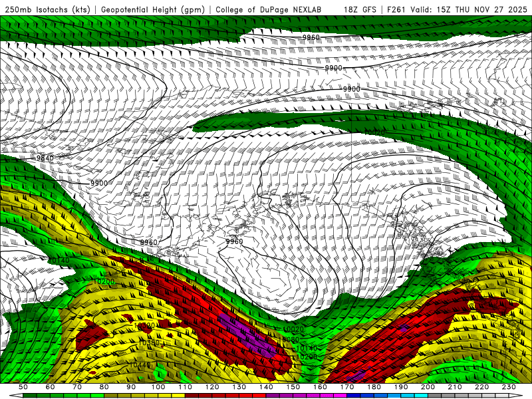Click the 10300 contour label
The height and width of the screenshot is (399, 532).
[144, 325]
